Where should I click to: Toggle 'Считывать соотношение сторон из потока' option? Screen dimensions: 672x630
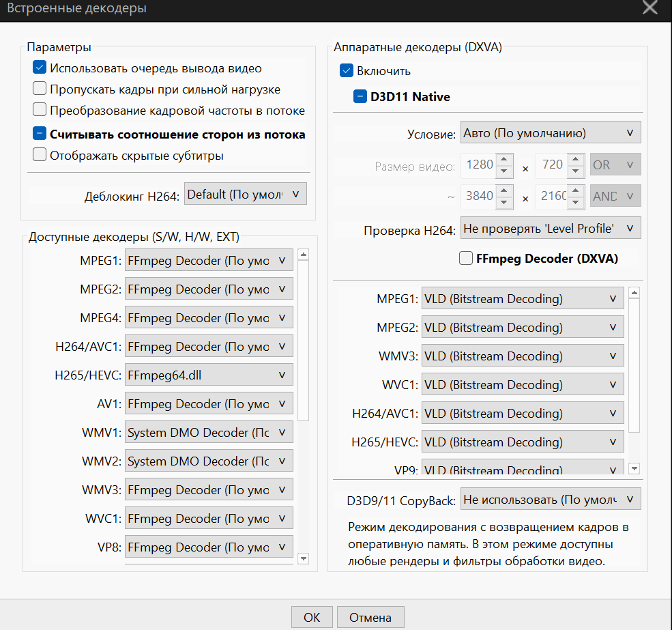[40, 134]
